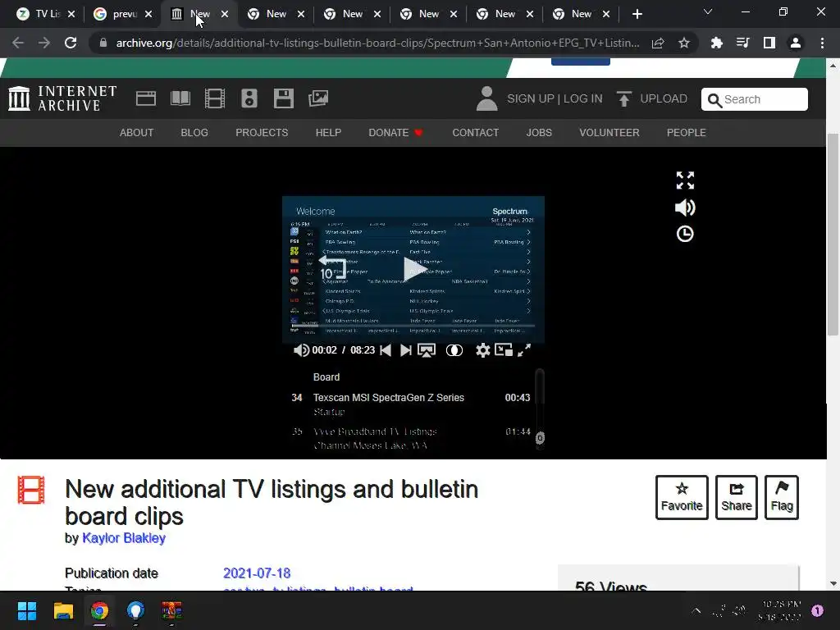Open Chrome three-dot menu

pyautogui.click(x=822, y=43)
